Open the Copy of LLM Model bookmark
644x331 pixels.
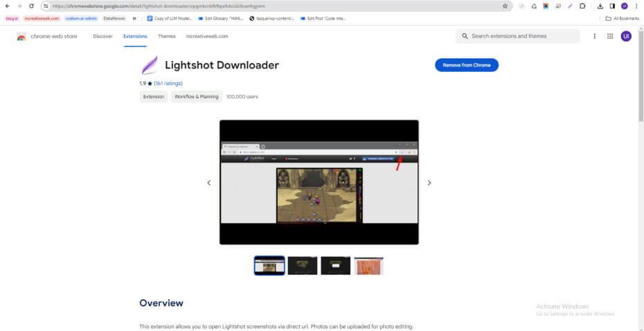coord(170,19)
